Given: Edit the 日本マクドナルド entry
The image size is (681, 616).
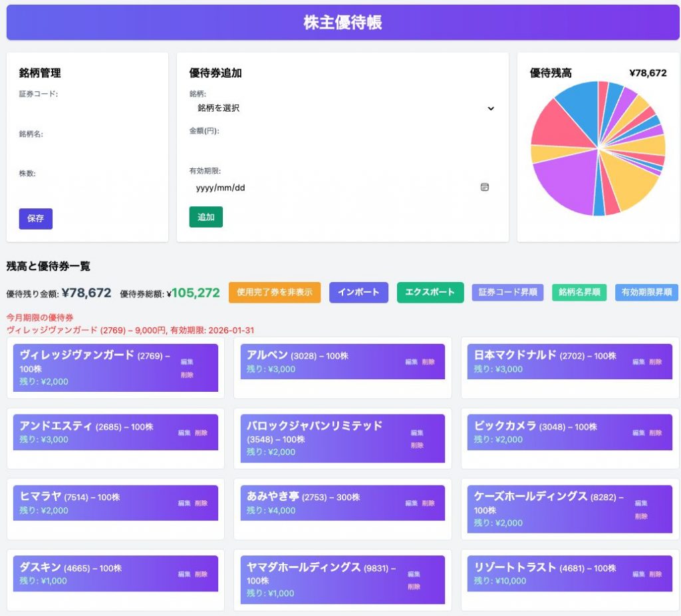Looking at the screenshot, I should pos(638,362).
